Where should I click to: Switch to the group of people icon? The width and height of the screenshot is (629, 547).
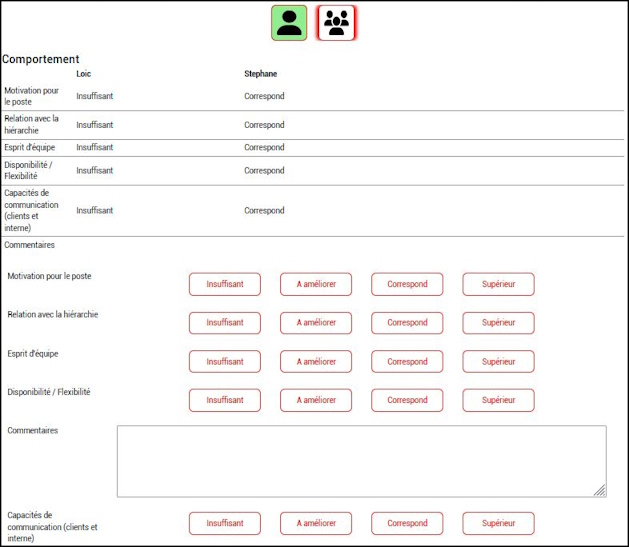click(x=336, y=23)
